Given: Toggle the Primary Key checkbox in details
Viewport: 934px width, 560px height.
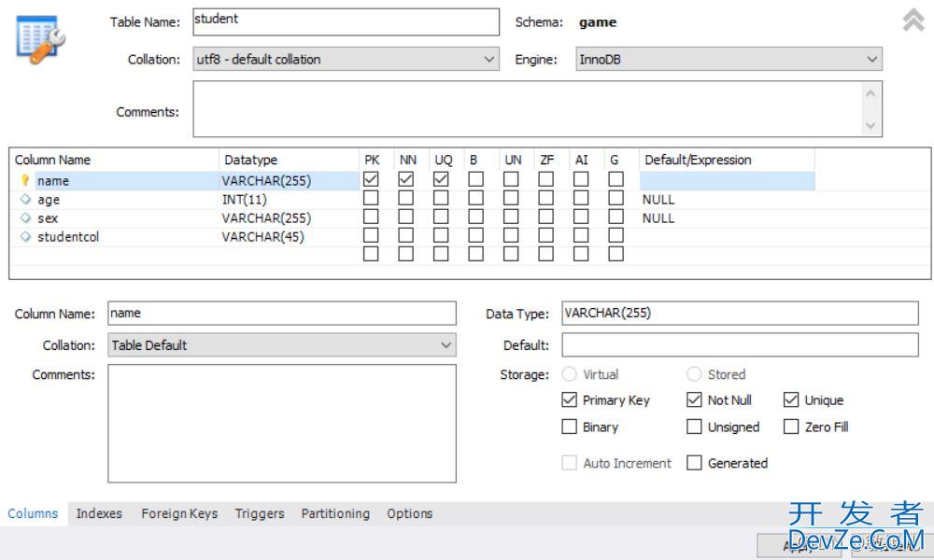Looking at the screenshot, I should (570, 399).
